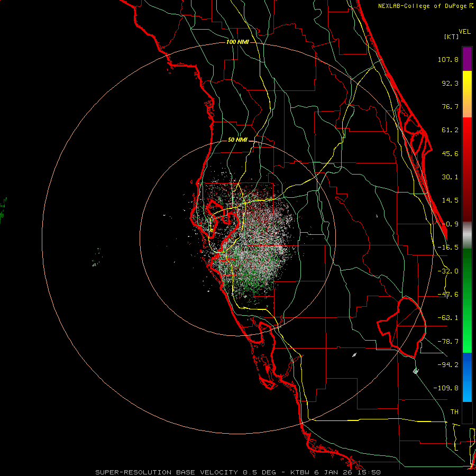Click the [KT] units label
The height and width of the screenshot is (476, 476).
click(451, 36)
